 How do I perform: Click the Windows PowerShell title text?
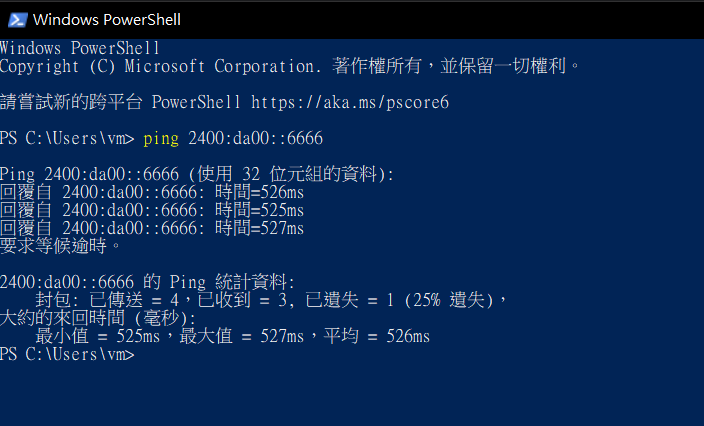[107, 19]
